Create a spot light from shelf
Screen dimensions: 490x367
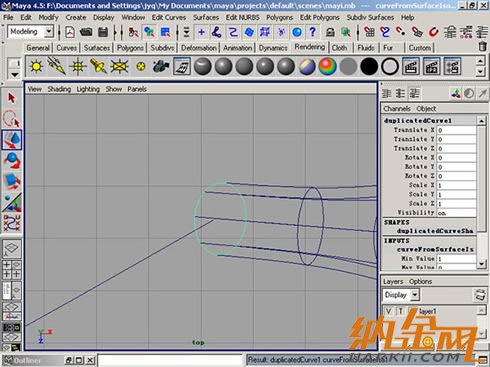(98, 66)
